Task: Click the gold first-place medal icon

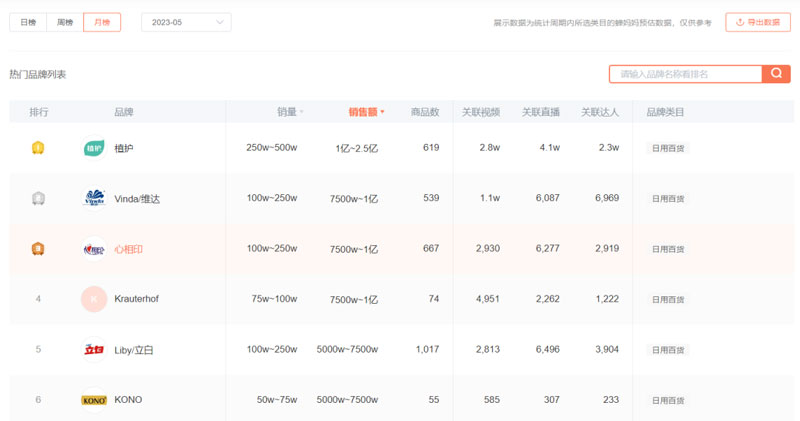Action: (38, 148)
